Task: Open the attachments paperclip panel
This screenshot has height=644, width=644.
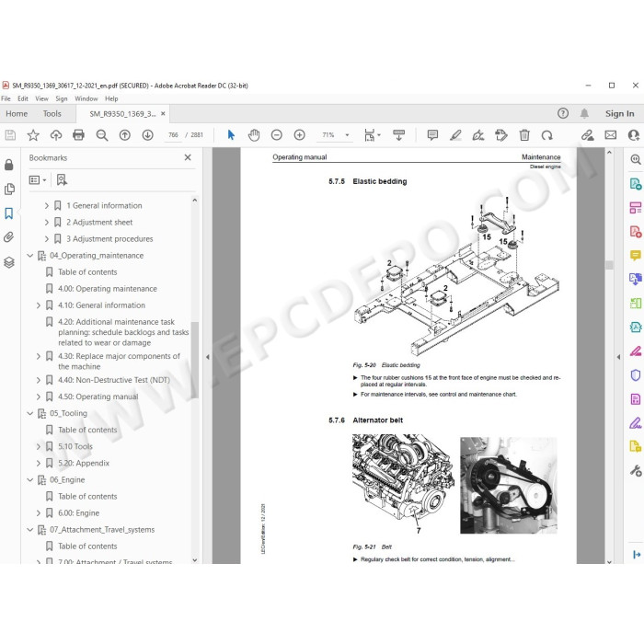Action: pyautogui.click(x=9, y=237)
